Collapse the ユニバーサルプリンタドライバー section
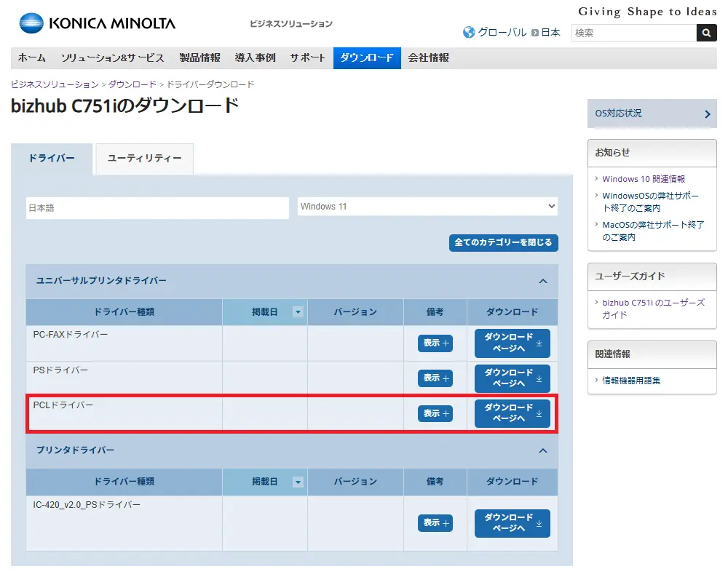This screenshot has height=577, width=728. (x=542, y=281)
